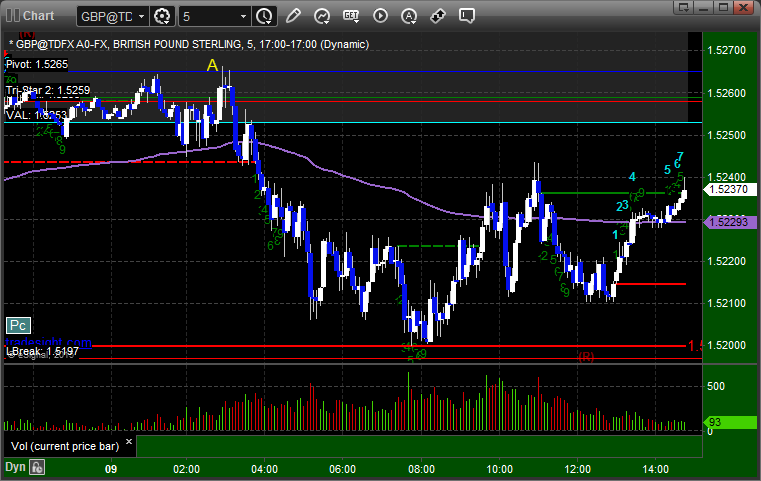Click the Chart window grip handle
The width and height of the screenshot is (761, 481).
click(x=13, y=16)
